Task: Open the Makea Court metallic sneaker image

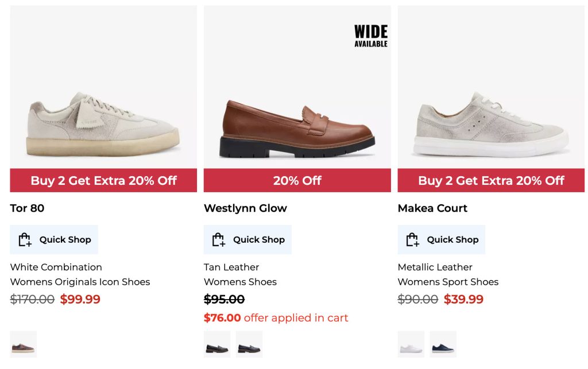Action: 491,126
